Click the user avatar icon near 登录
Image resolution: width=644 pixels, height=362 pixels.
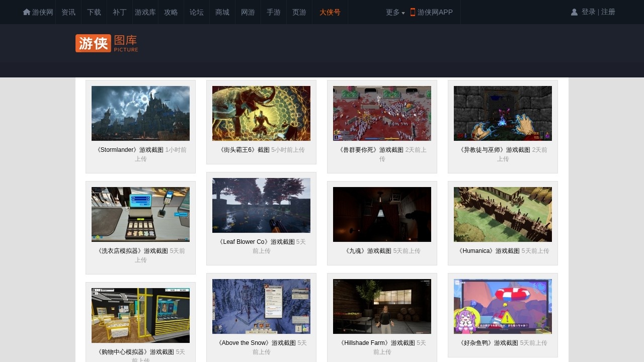click(574, 12)
